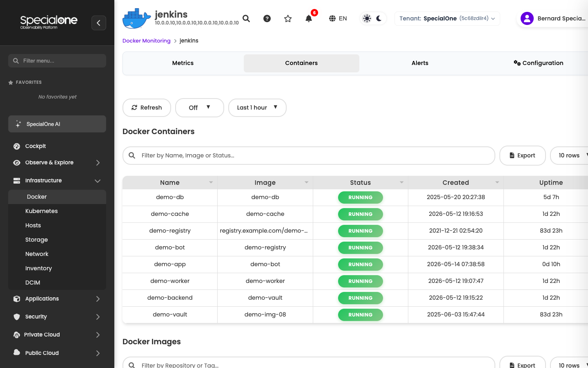Expand the Private Cloud chevron
This screenshot has width=588, height=368.
98,335
